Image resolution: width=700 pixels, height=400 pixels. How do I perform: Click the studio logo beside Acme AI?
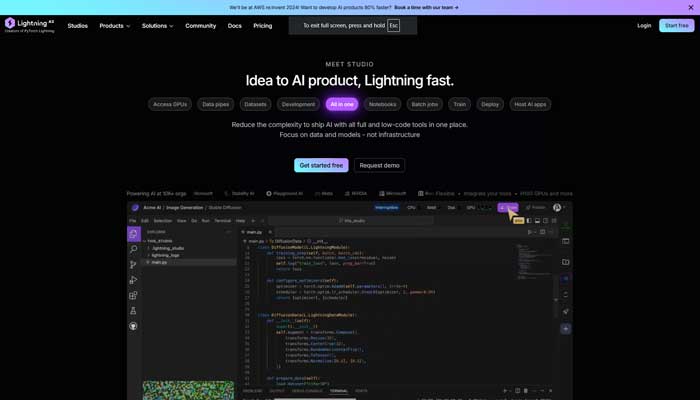(x=135, y=208)
